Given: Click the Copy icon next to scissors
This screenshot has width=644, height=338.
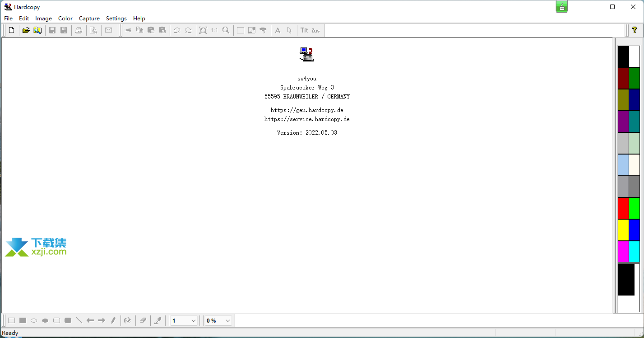Looking at the screenshot, I should click(x=139, y=30).
